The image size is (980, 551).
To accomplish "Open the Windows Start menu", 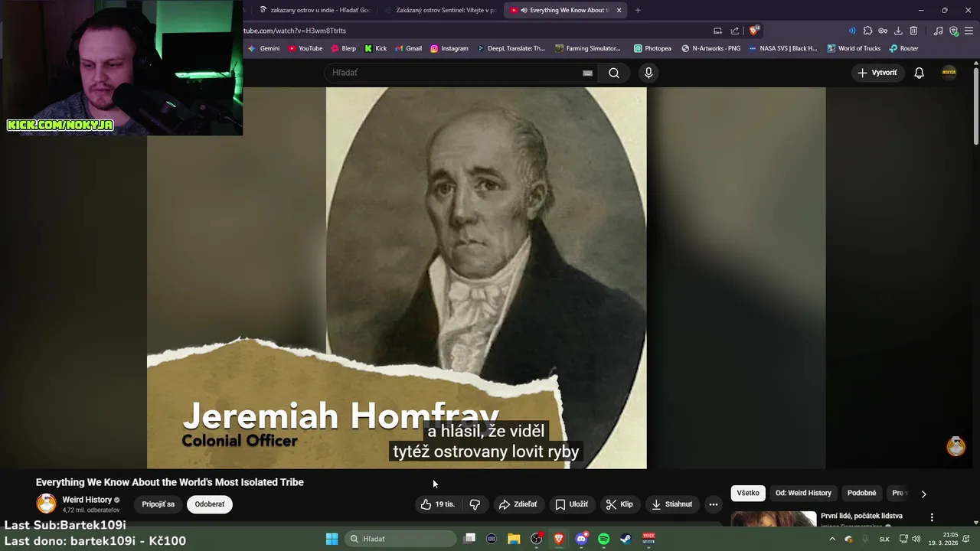I will tap(332, 539).
